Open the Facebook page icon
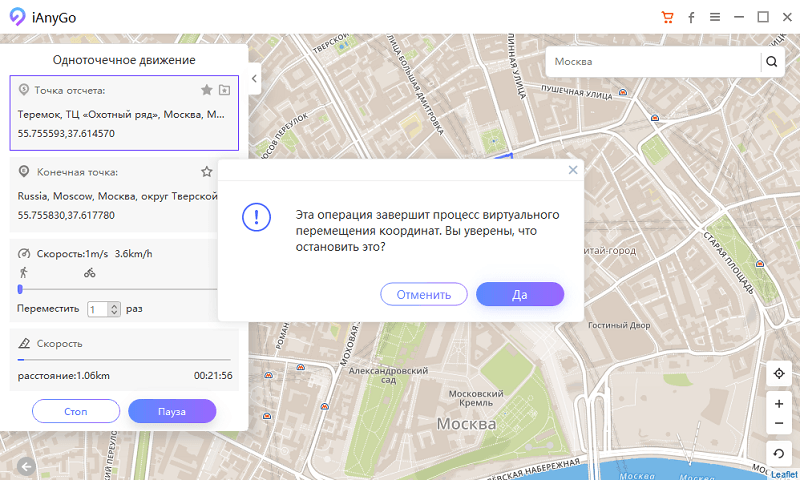Viewport: 800px width, 480px height. pyautogui.click(x=691, y=17)
